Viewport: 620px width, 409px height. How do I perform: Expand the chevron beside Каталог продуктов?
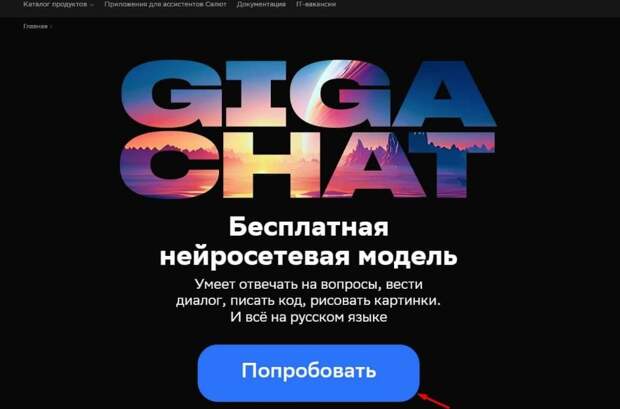coord(92,5)
